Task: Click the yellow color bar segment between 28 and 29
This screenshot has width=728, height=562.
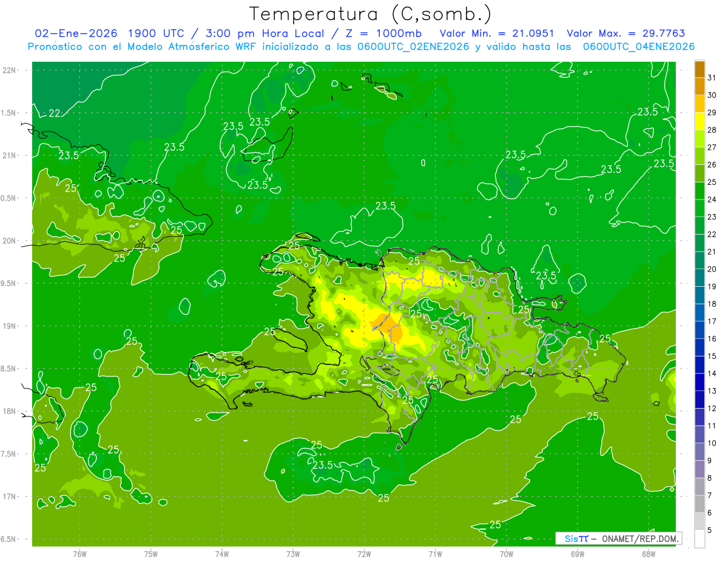Action: (699, 121)
